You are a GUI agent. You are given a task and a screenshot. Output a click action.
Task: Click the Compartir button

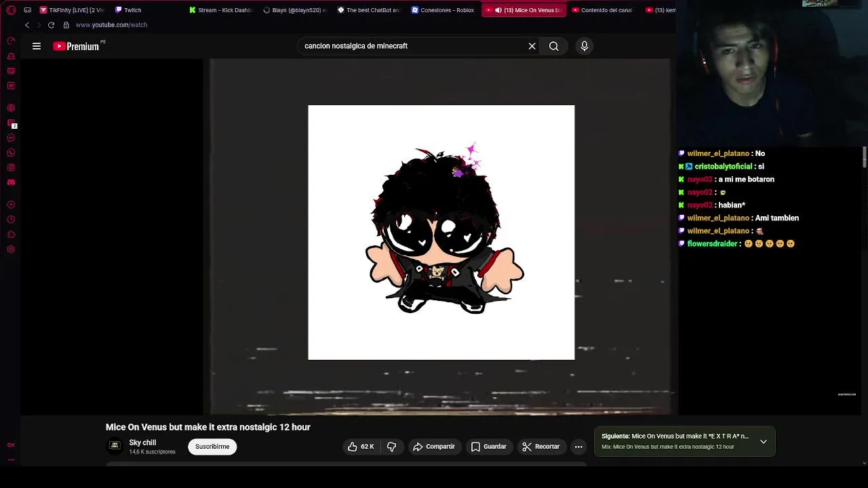tap(434, 447)
